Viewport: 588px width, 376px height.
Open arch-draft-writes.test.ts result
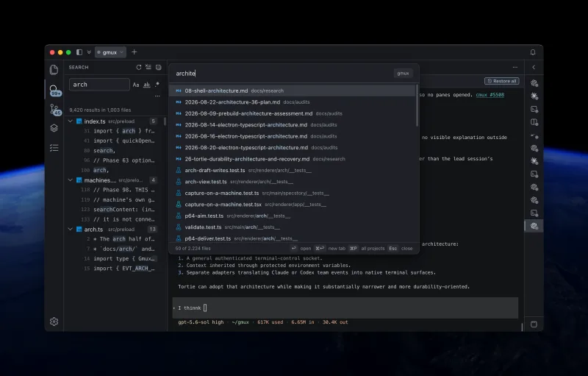(293, 171)
